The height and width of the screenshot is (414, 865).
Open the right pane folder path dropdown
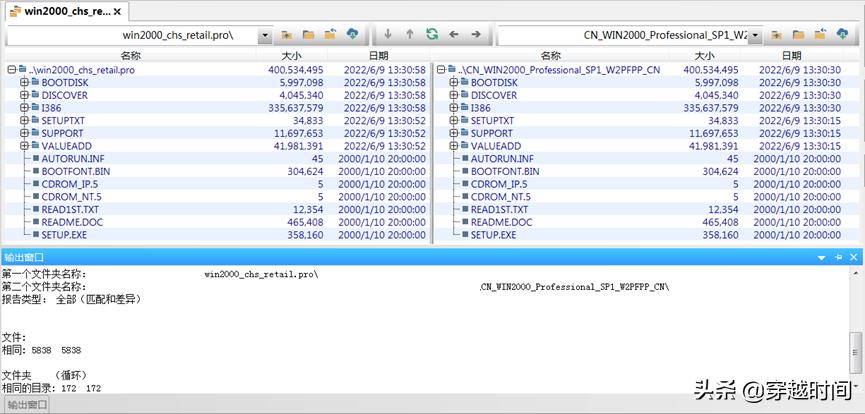pyautogui.click(x=755, y=35)
